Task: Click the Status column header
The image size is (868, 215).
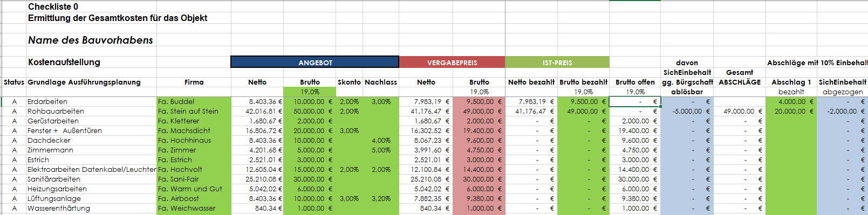Action: coord(14,82)
